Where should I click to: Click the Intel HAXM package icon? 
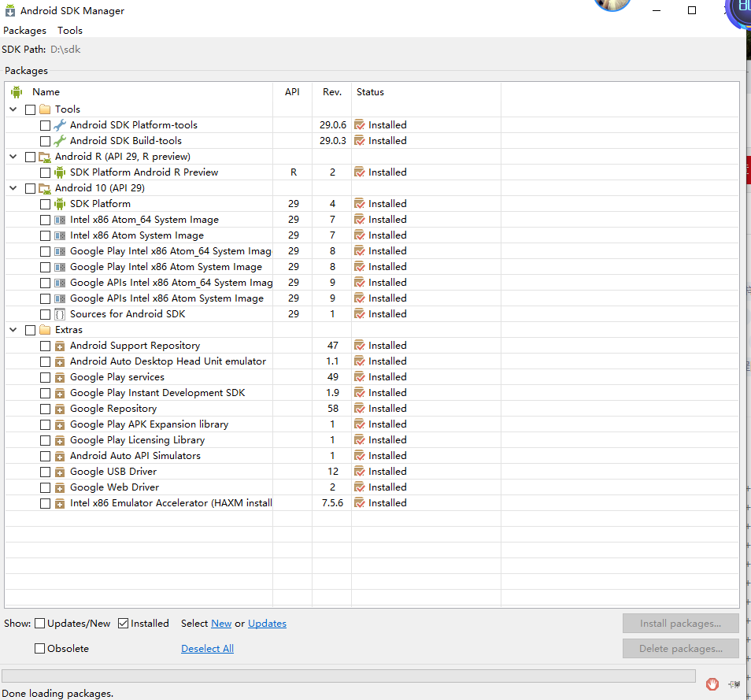pos(60,504)
